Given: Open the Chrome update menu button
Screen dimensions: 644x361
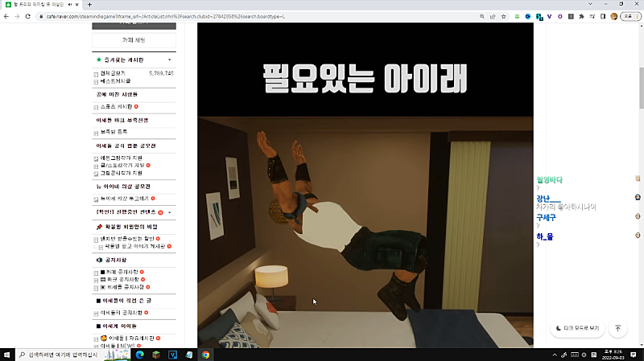Looking at the screenshot, I should (631, 16).
